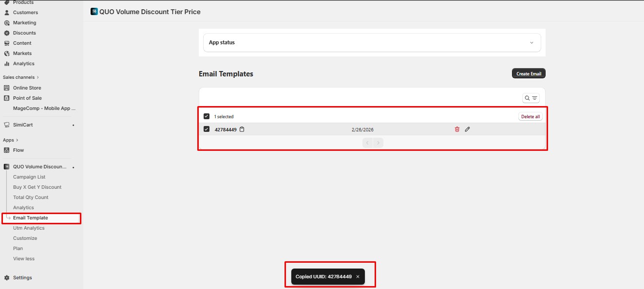Uncheck the 1 selected header checkbox
The height and width of the screenshot is (289, 644).
tap(207, 117)
